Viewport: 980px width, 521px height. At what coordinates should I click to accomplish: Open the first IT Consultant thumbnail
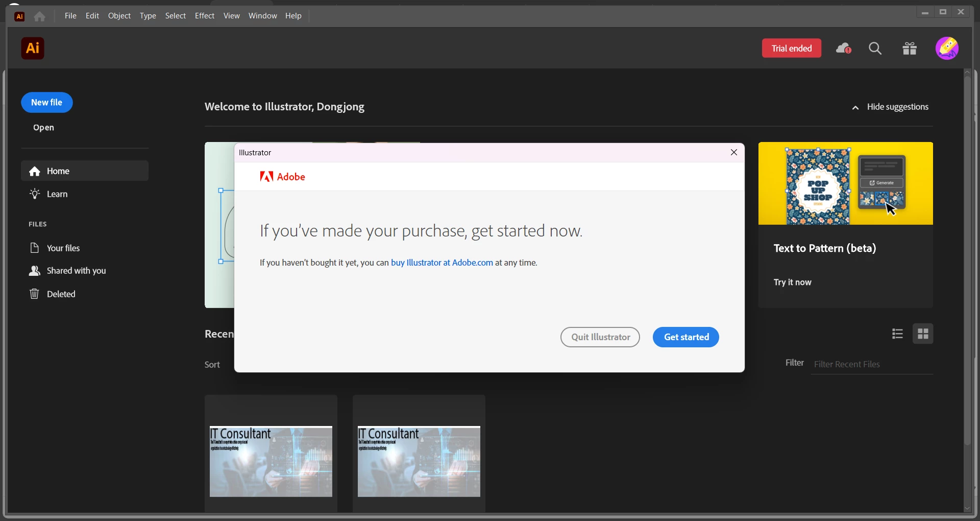click(x=271, y=462)
